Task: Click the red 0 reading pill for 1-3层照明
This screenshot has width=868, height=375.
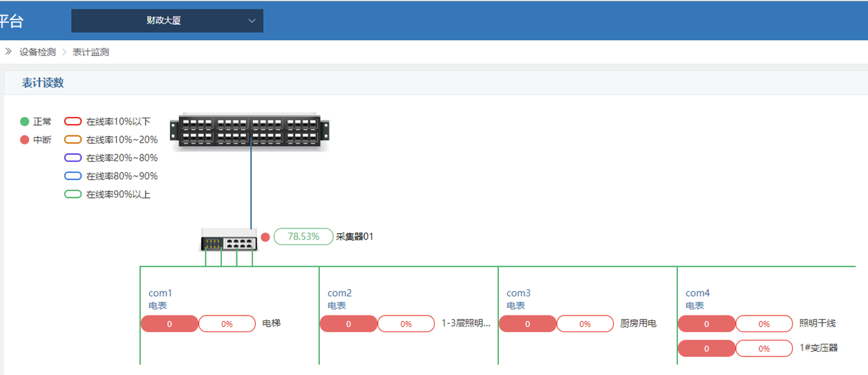Action: click(x=348, y=324)
